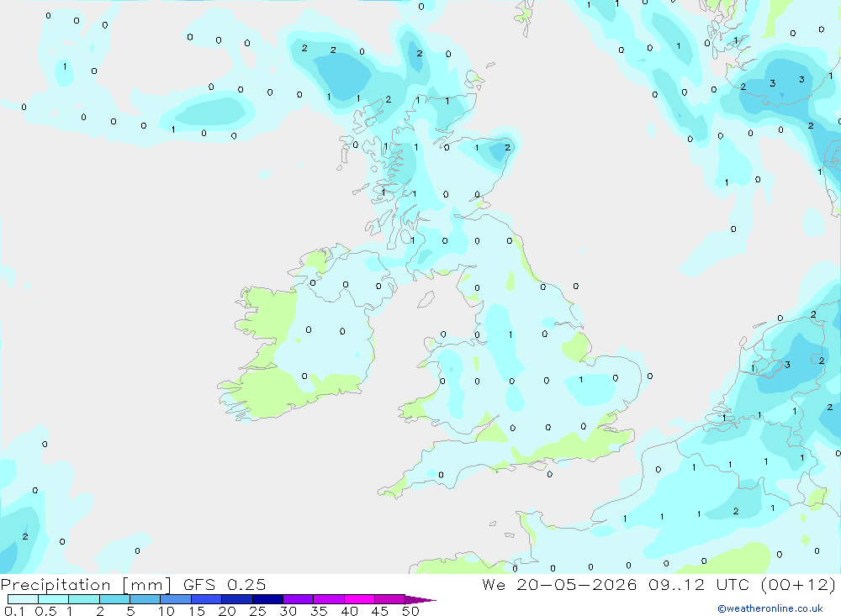Viewport: 841px width, 616px height.
Task: Click the '10' legend label
Action: tap(167, 611)
